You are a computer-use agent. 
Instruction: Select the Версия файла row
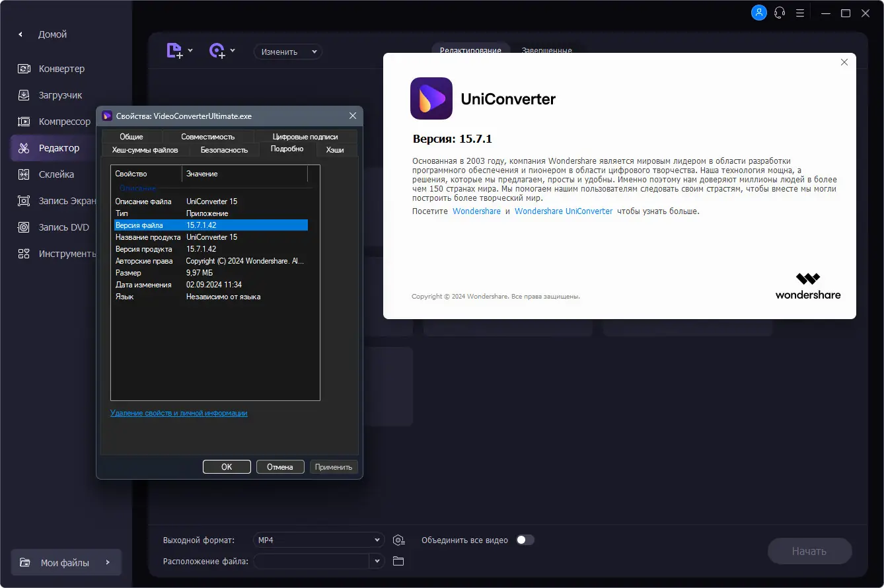[211, 225]
